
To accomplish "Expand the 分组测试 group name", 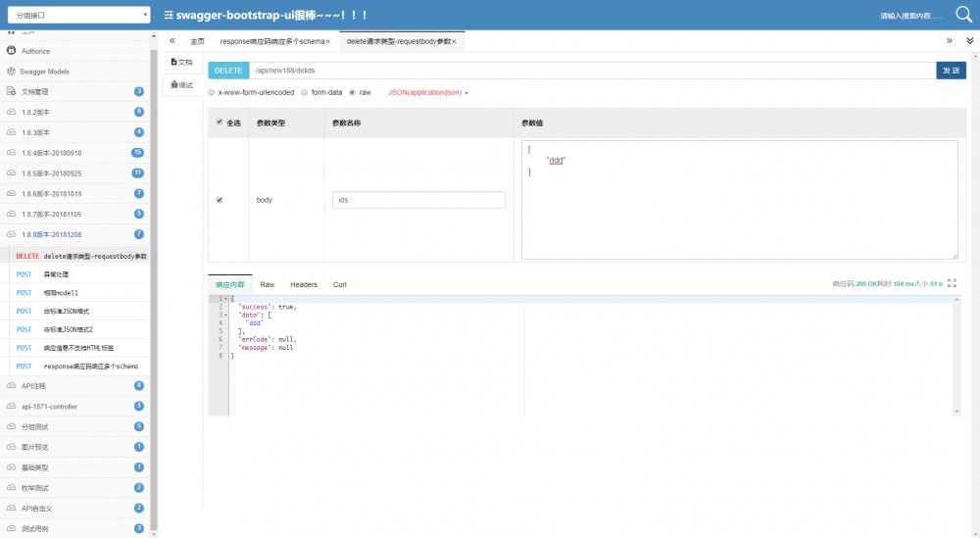I will coord(34,427).
